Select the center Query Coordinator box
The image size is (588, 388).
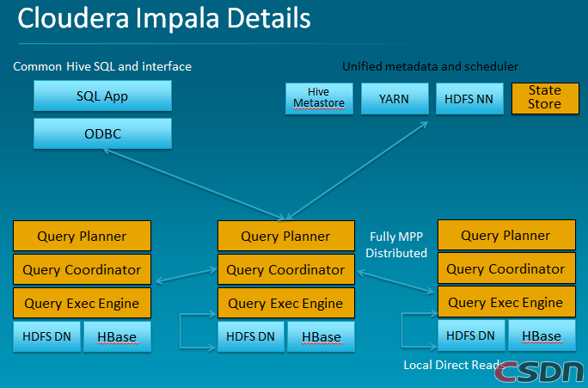pyautogui.click(x=285, y=270)
